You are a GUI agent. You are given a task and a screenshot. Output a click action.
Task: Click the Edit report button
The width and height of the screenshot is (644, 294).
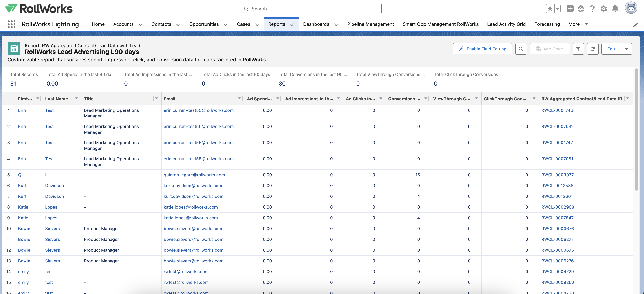coord(611,49)
